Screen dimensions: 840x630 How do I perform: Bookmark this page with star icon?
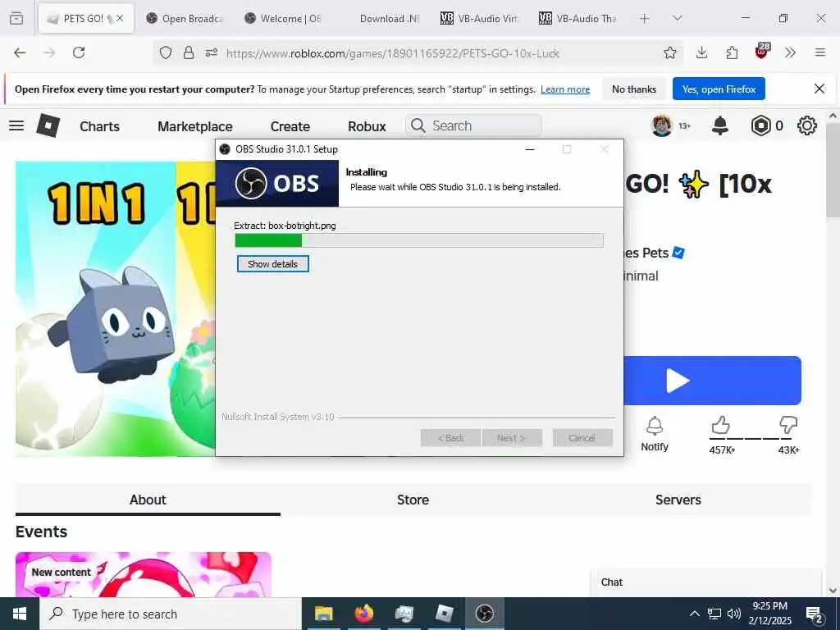(669, 52)
